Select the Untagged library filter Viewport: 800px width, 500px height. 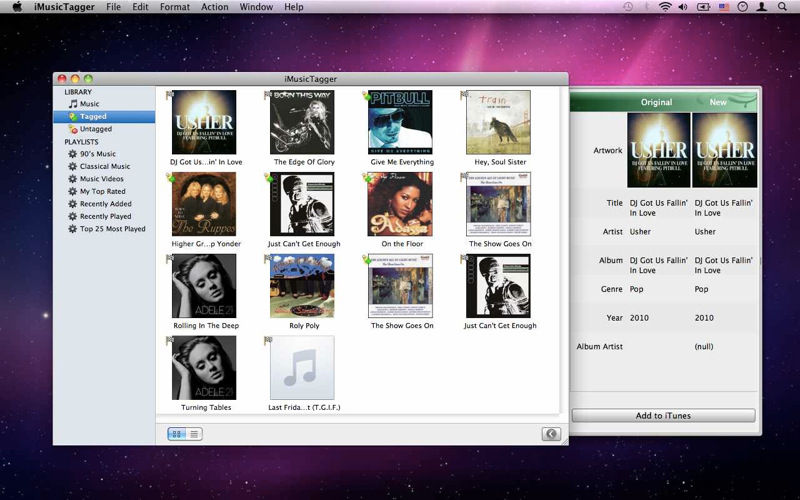tap(95, 129)
